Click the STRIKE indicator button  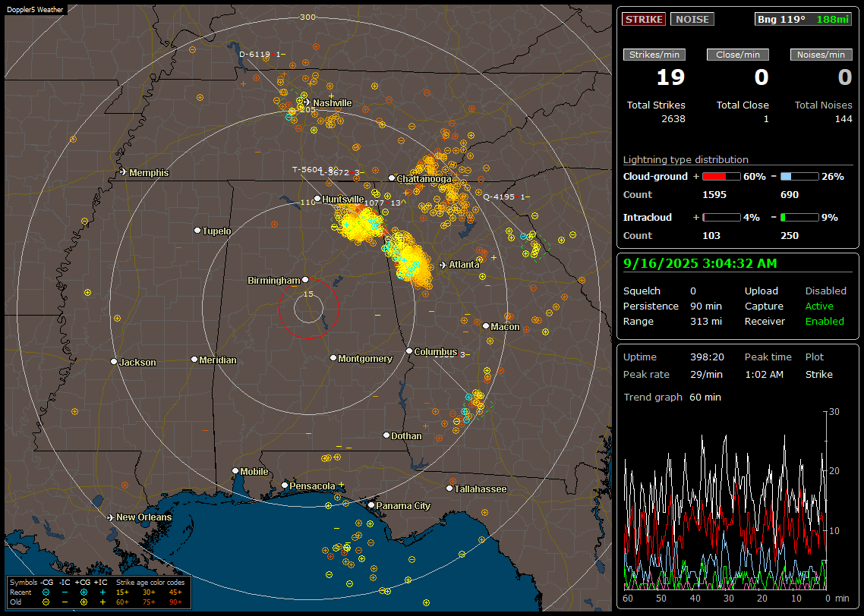[x=644, y=19]
